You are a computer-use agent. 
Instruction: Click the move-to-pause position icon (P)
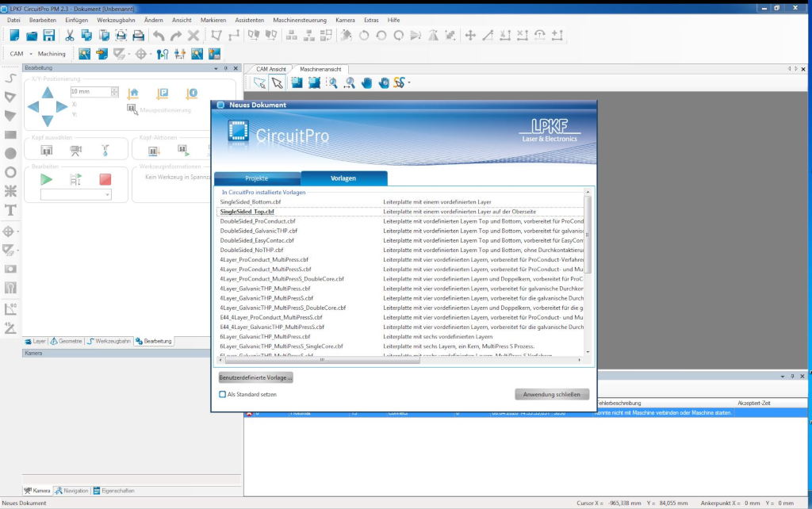click(163, 94)
